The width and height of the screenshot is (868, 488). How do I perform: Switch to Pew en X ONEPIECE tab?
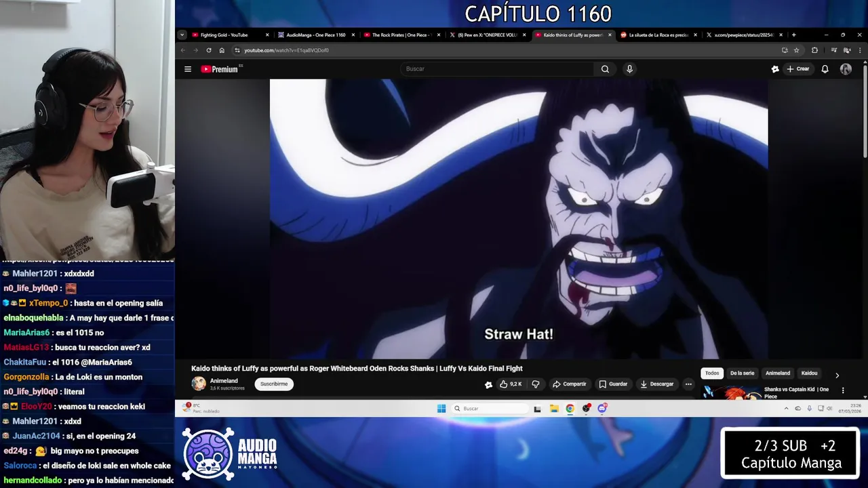coord(488,35)
